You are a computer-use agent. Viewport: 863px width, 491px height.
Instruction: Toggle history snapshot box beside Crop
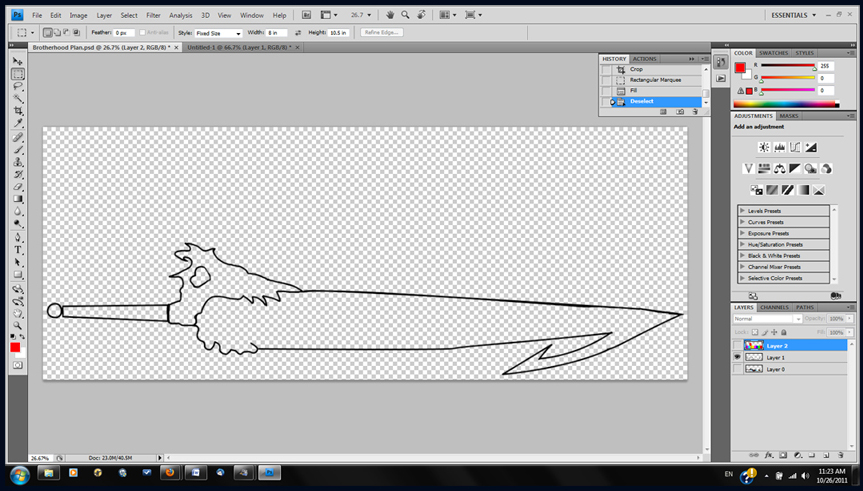point(607,69)
